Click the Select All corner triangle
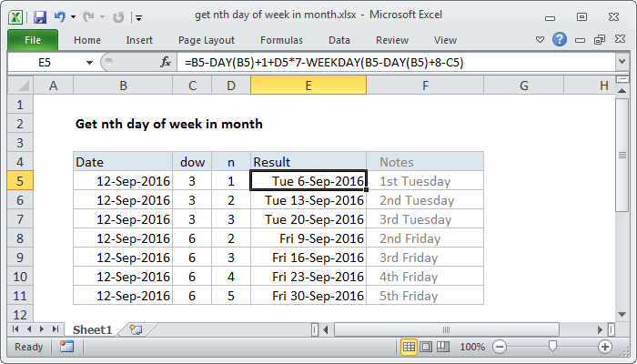This screenshot has width=637, height=364. coord(21,86)
